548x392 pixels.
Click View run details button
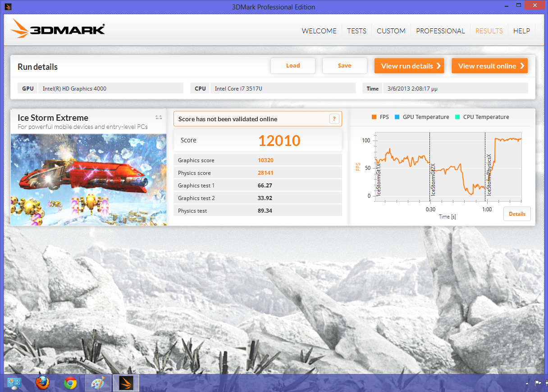click(409, 66)
